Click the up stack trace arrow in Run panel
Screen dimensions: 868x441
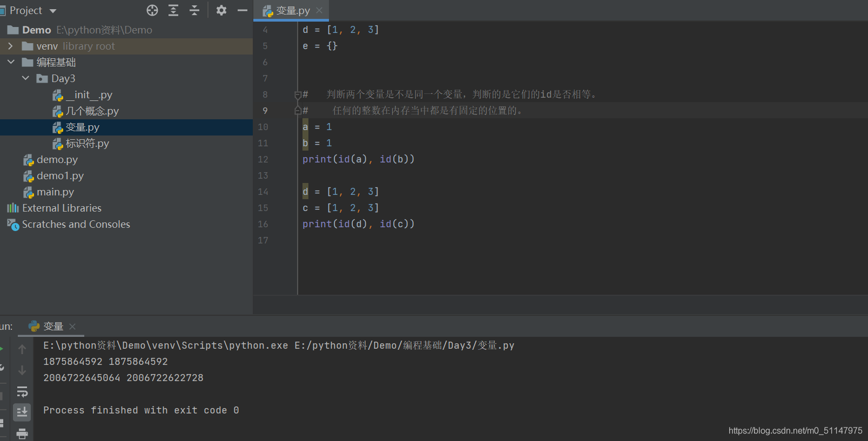(x=22, y=349)
